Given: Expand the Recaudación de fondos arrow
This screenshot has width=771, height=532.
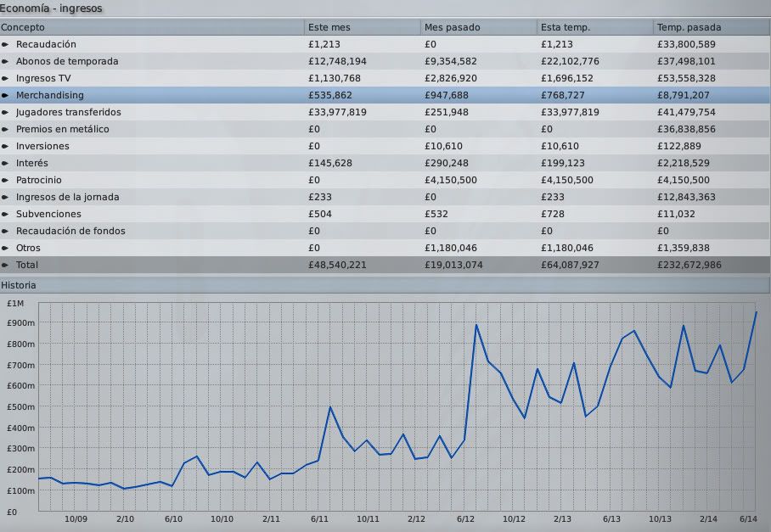Looking at the screenshot, I should click(5, 231).
